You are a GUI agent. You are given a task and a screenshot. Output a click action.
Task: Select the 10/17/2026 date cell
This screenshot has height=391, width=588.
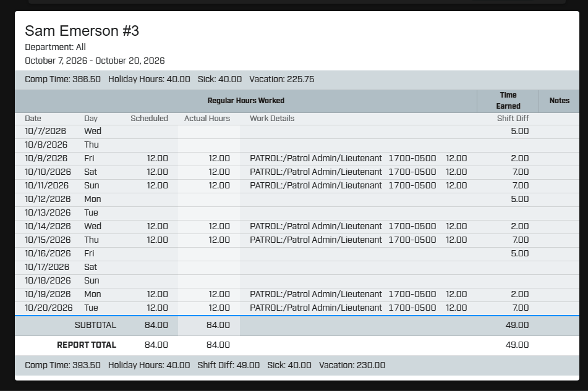click(x=47, y=267)
